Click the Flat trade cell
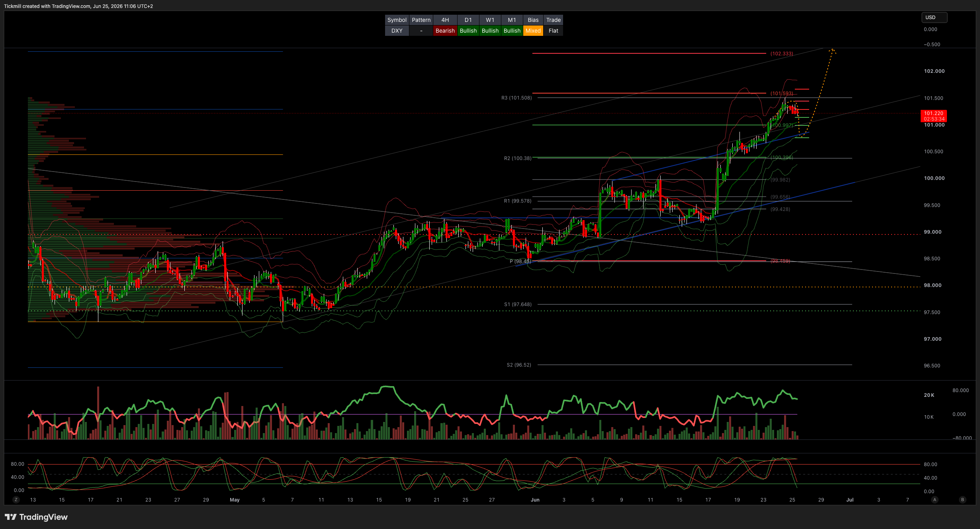 tap(553, 31)
